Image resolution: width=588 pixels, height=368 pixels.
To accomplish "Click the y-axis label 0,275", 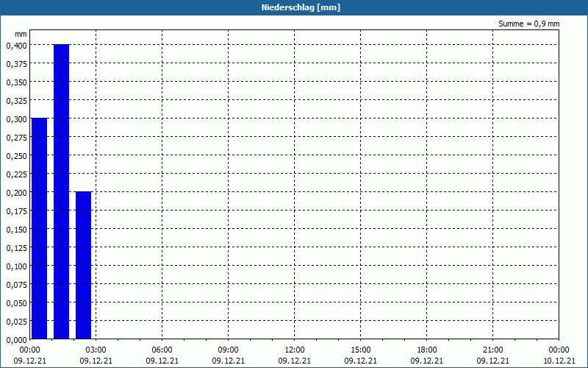I will pyautogui.click(x=16, y=138).
